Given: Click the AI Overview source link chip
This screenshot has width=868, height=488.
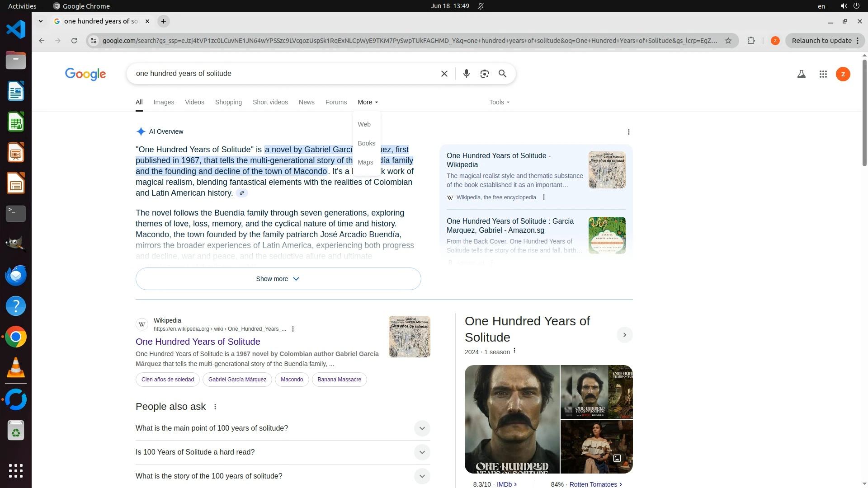Looking at the screenshot, I should (242, 193).
